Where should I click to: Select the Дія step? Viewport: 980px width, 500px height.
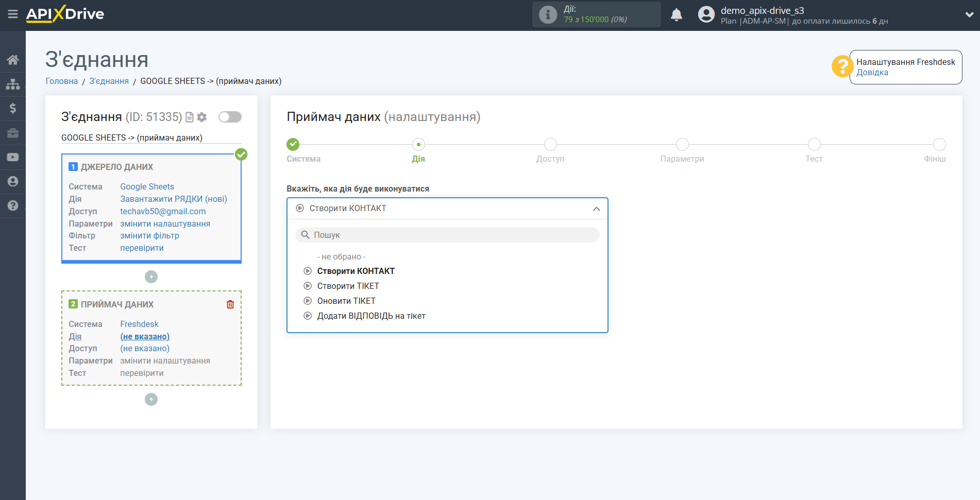tap(418, 145)
